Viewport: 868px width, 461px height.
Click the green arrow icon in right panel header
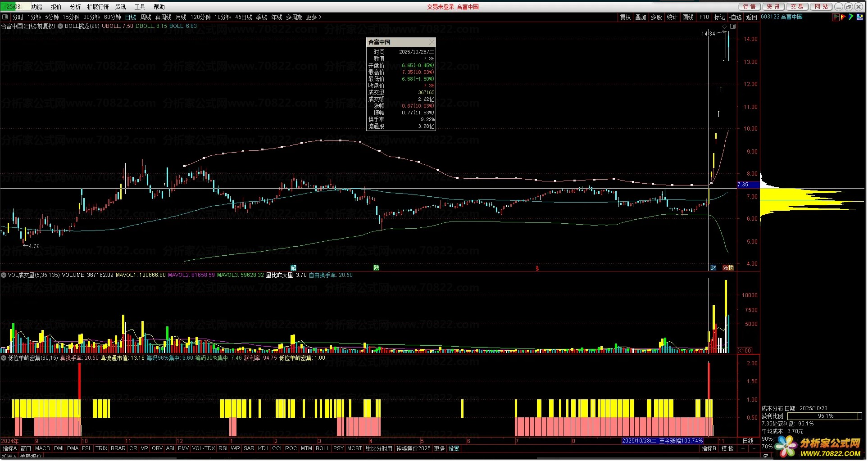click(x=851, y=17)
